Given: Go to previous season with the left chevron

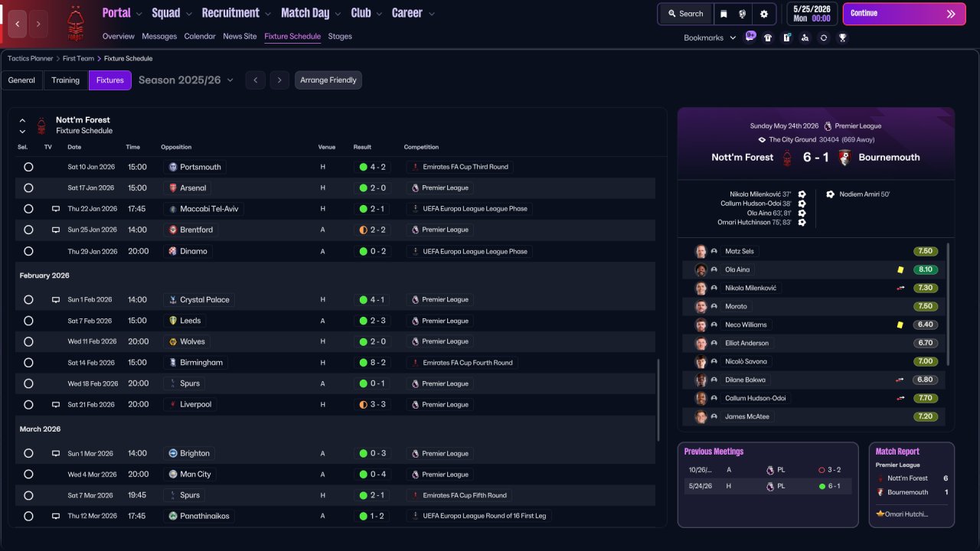Looking at the screenshot, I should point(256,80).
